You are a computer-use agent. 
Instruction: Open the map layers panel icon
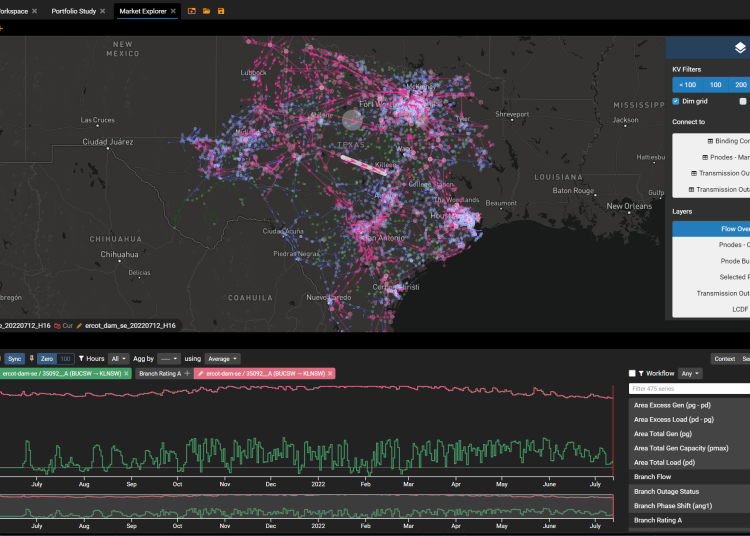740,48
